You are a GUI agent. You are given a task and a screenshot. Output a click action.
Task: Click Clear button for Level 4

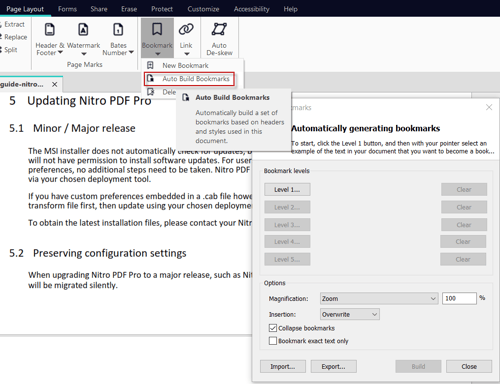point(463,241)
